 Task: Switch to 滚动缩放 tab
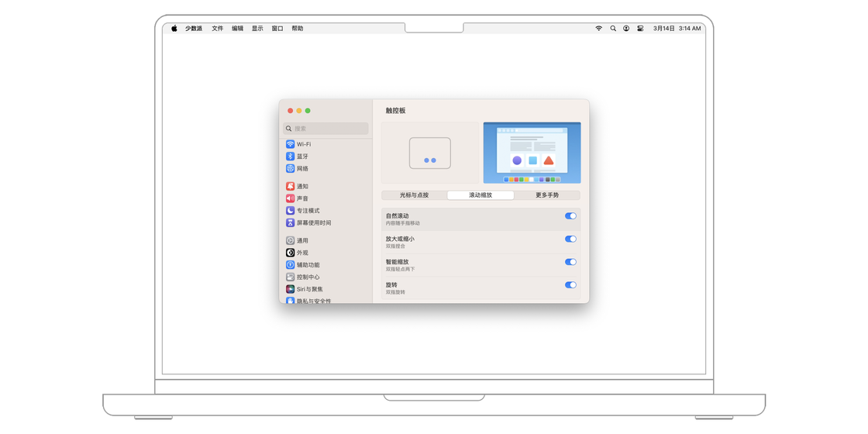480,195
